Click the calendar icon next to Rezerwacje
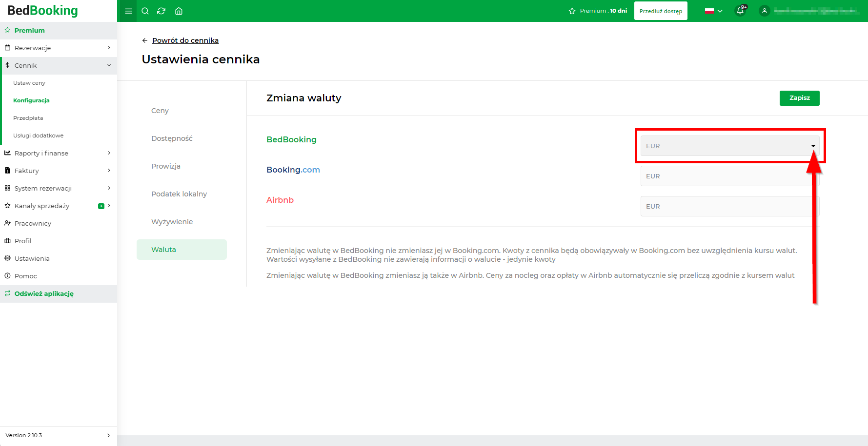The height and width of the screenshot is (446, 868). click(x=7, y=48)
